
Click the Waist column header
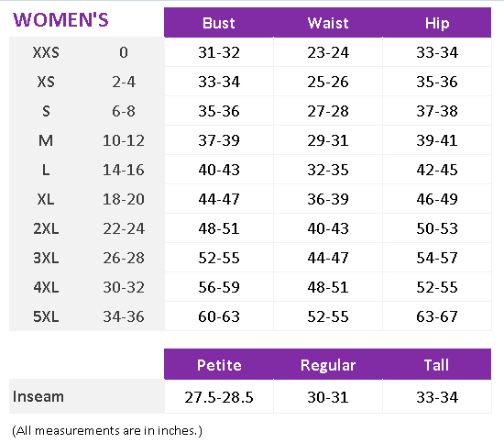328,23
